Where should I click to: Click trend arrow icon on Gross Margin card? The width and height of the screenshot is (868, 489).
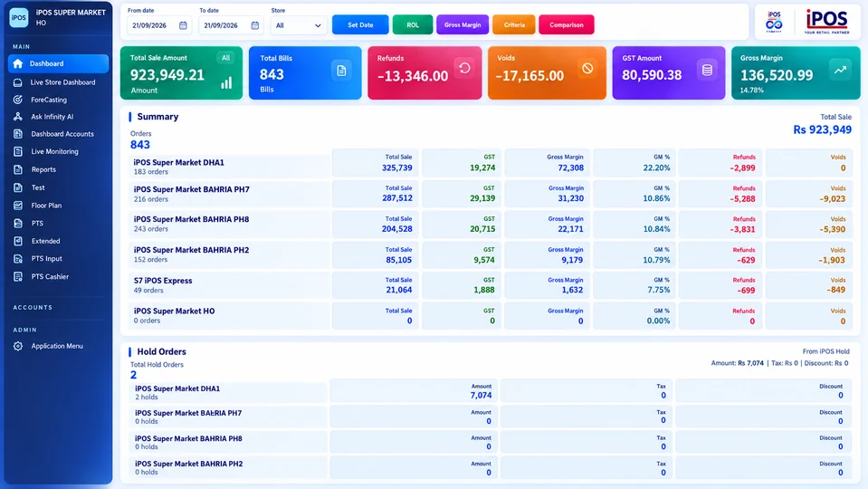[x=840, y=70]
